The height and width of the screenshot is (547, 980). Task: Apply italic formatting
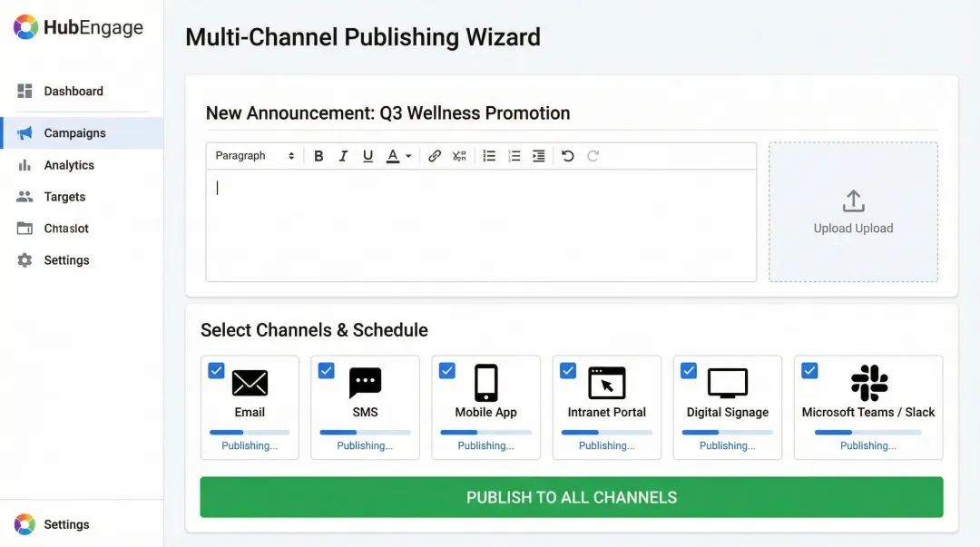tap(343, 155)
